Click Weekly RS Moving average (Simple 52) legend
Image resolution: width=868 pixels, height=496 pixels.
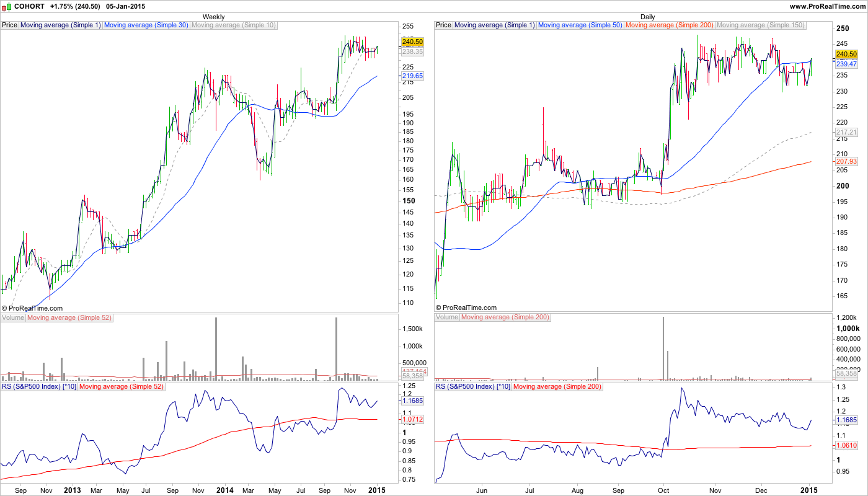tap(122, 387)
